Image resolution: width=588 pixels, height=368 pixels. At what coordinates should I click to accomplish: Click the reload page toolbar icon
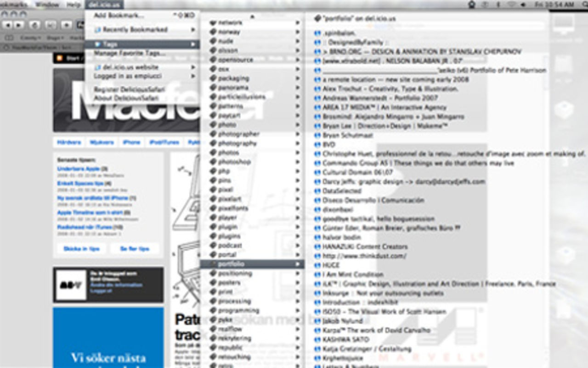point(35,25)
